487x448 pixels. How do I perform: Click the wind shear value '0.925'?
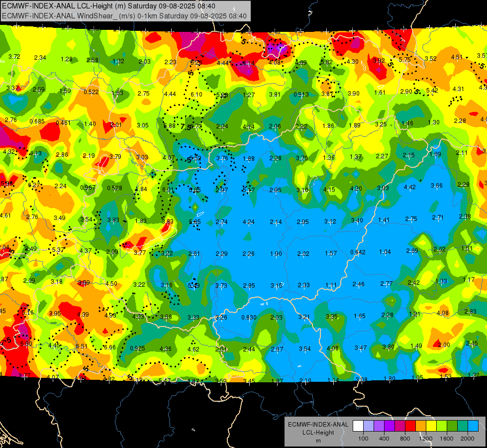[x=137, y=348]
